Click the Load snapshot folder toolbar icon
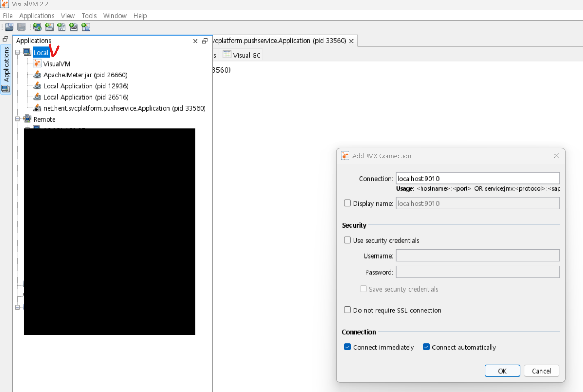The image size is (583, 392). tap(9, 27)
